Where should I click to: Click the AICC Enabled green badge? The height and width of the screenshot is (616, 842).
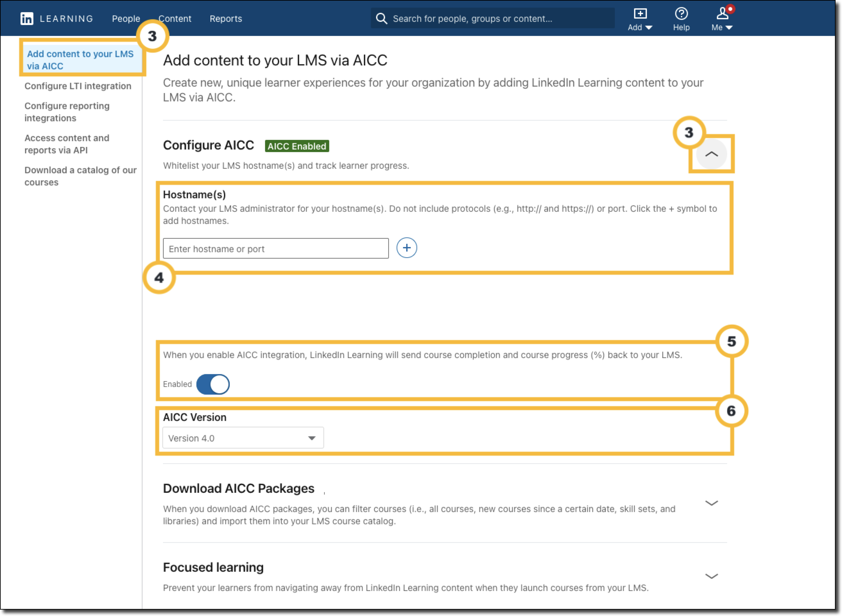(297, 146)
